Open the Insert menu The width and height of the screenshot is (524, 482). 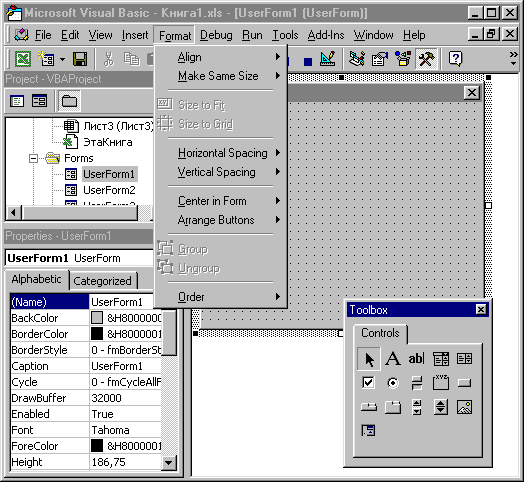click(135, 35)
